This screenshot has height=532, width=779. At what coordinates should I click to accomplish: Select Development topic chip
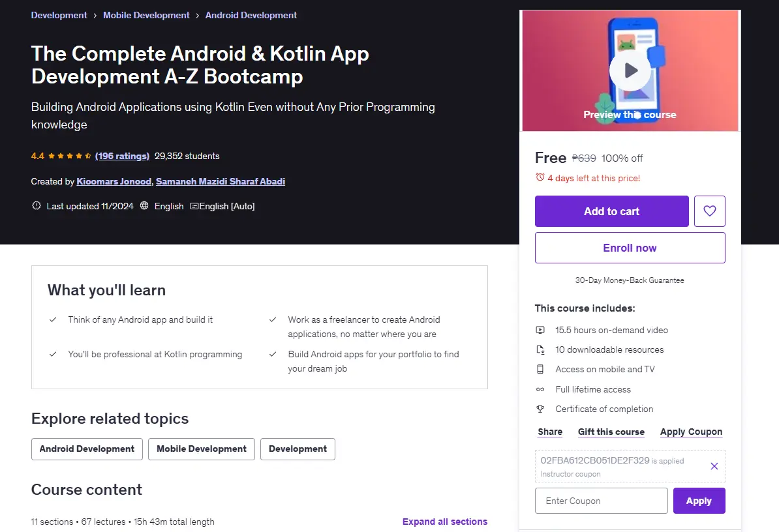click(x=298, y=449)
